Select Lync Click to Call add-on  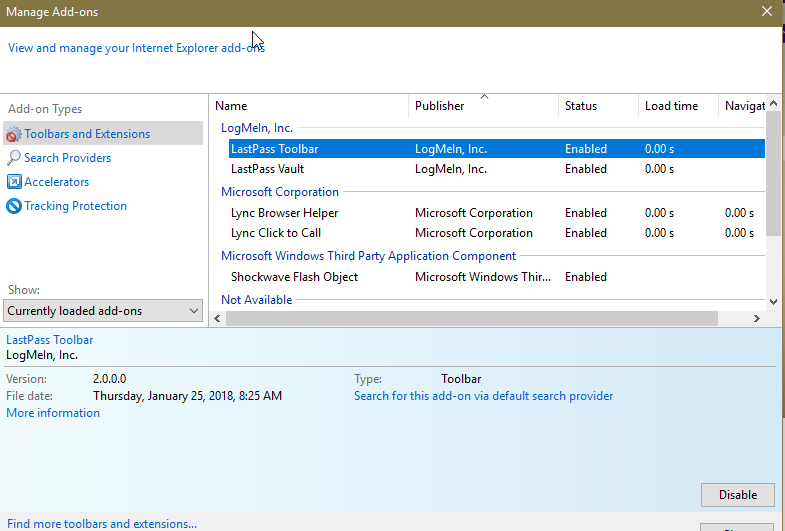coord(275,233)
